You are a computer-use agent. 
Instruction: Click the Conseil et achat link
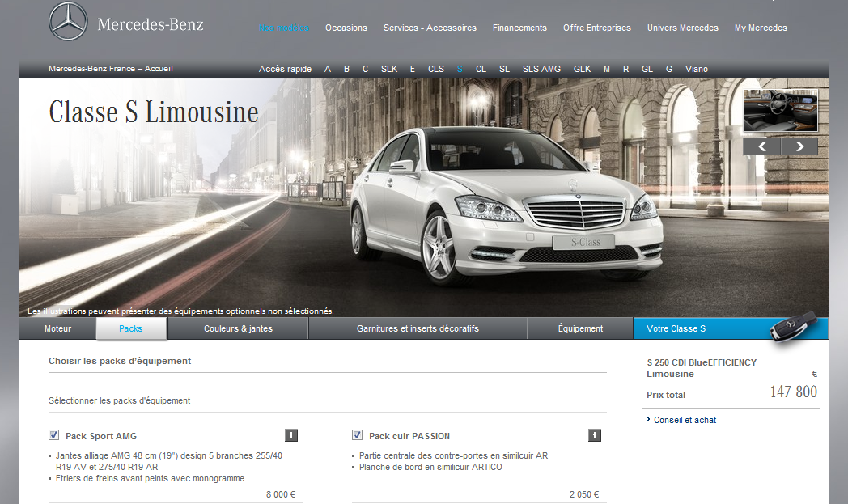click(685, 420)
